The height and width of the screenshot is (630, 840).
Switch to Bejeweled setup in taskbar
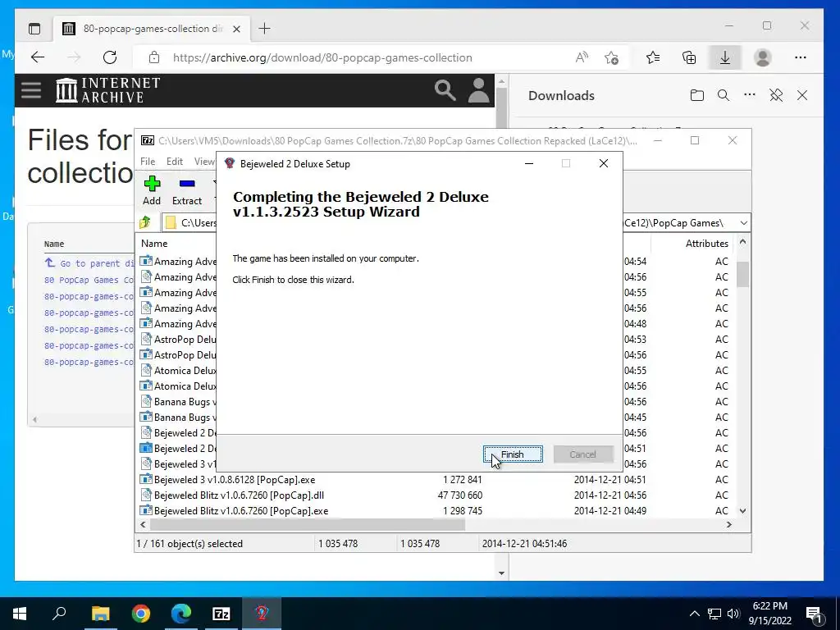[x=262, y=614]
